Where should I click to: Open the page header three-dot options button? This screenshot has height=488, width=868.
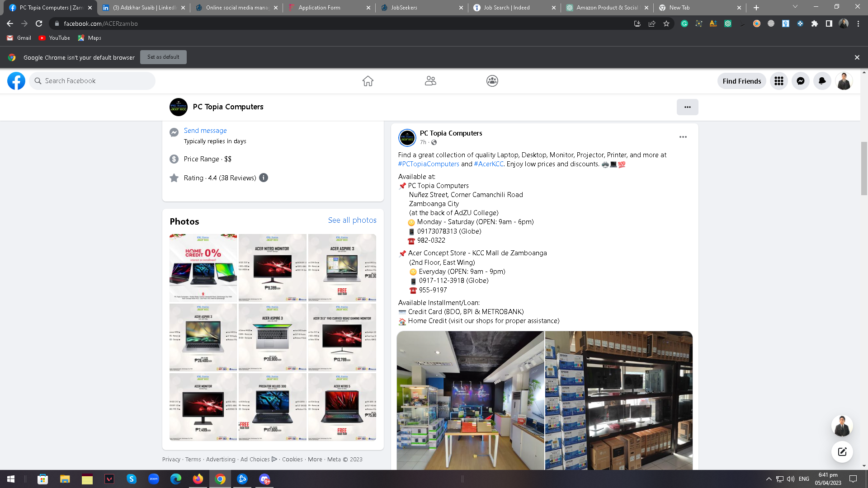coord(688,107)
